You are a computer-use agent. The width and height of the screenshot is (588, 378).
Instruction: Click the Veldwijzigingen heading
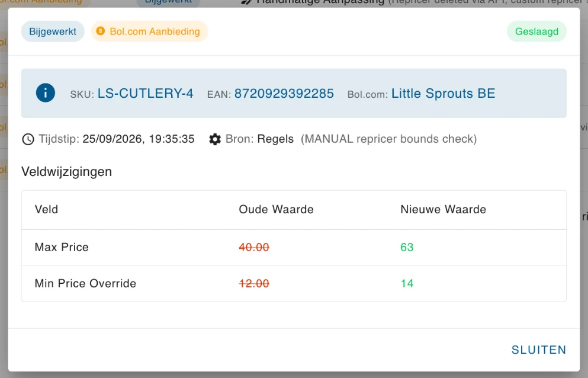(x=67, y=172)
